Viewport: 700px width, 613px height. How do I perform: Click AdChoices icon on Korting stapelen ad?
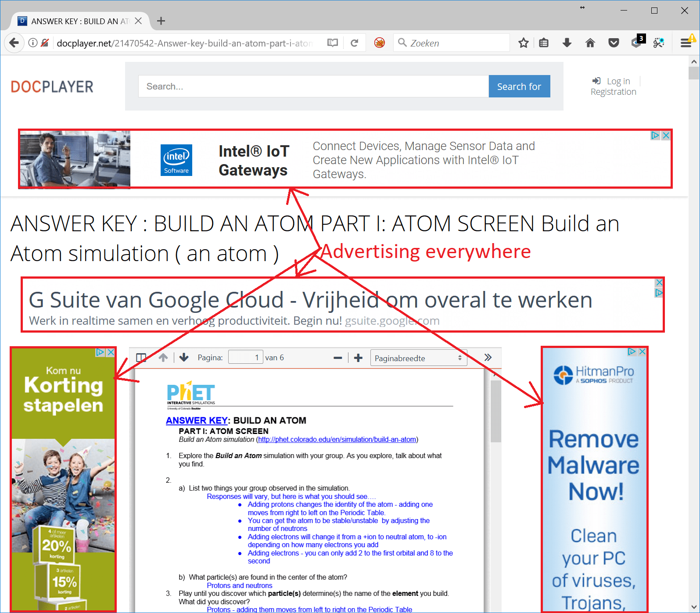[101, 352]
